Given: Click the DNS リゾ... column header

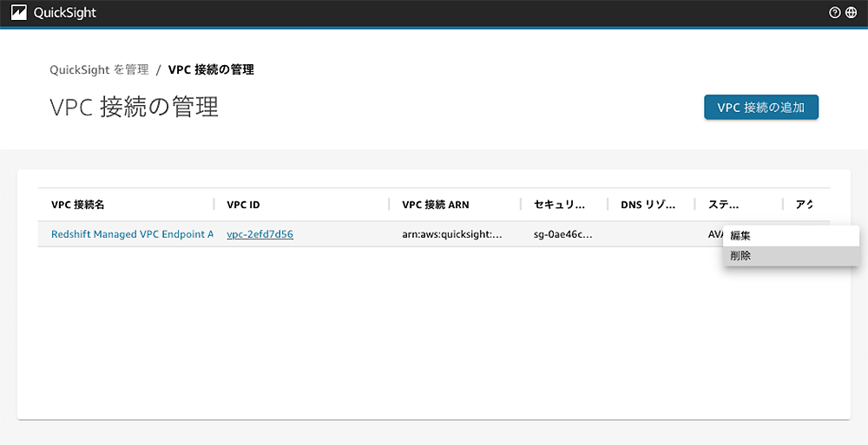Looking at the screenshot, I should 648,205.
